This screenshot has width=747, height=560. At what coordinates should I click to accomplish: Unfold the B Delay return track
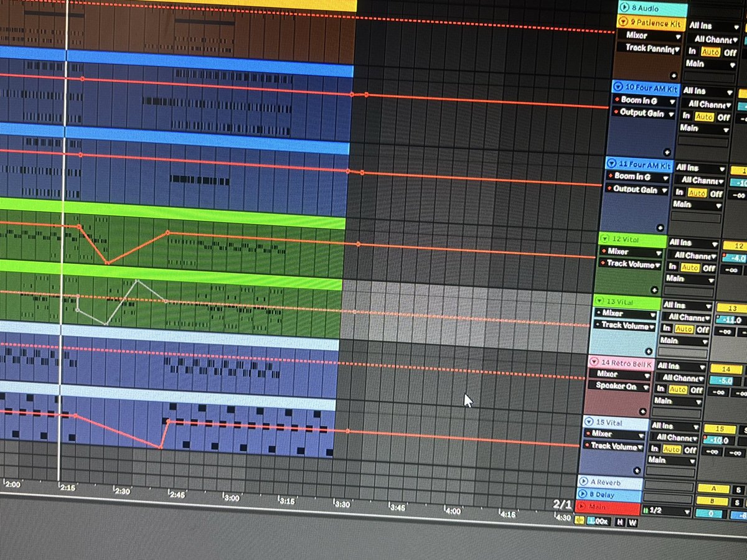[x=582, y=494]
